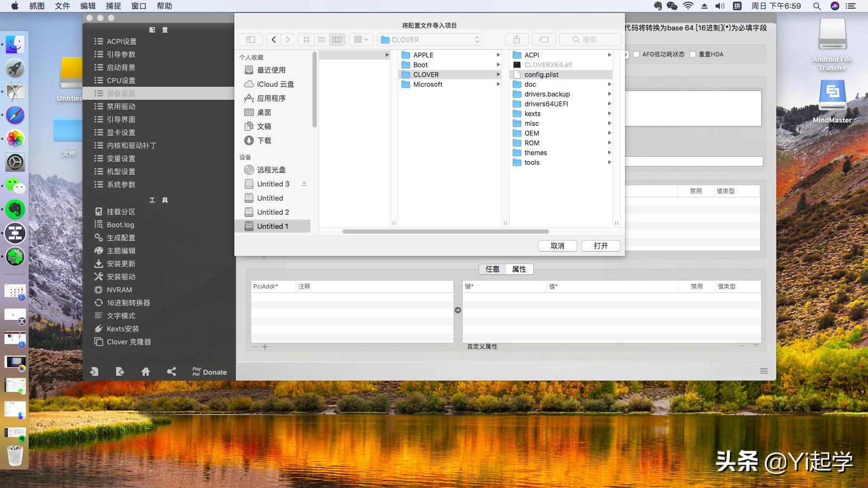The height and width of the screenshot is (488, 868).
Task: Open the Mount Partition tool (挂载分区)
Action: point(120,211)
